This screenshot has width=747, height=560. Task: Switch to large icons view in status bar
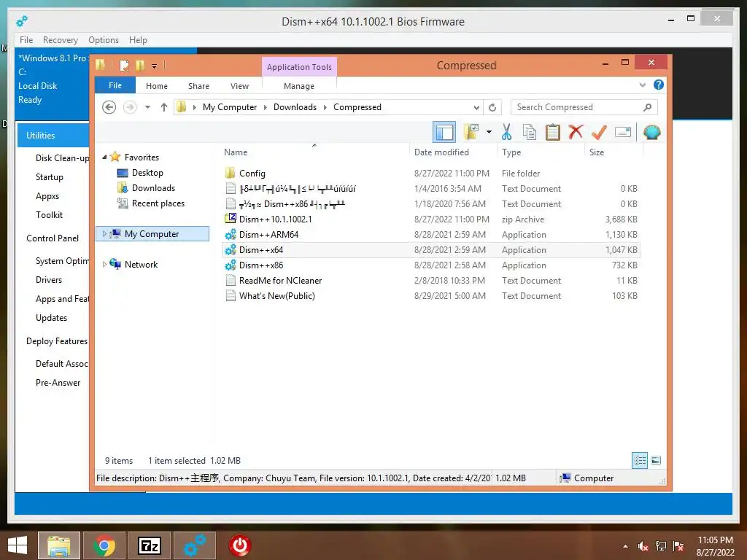pyautogui.click(x=656, y=460)
